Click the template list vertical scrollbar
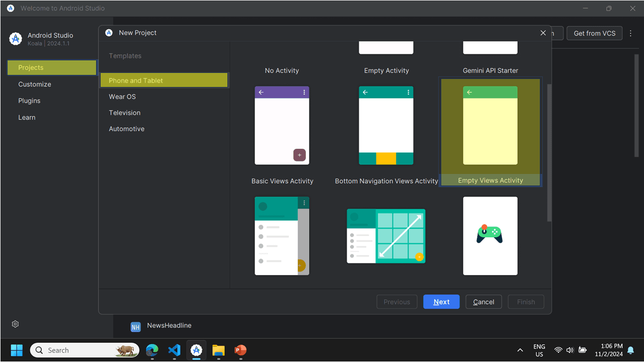 549,152
